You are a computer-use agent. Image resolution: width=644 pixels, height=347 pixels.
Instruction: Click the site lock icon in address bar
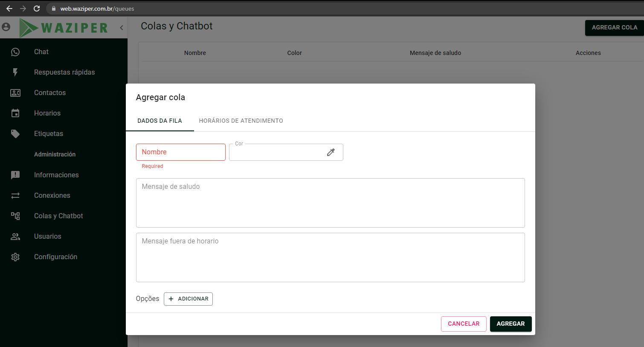pyautogui.click(x=54, y=9)
